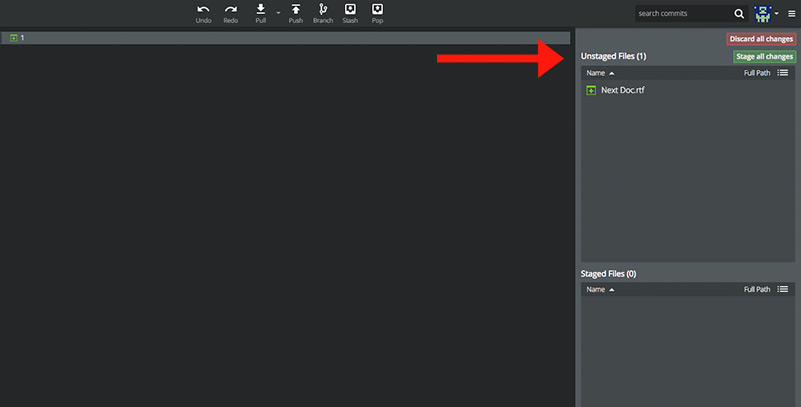Focus the search commits field

[684, 14]
